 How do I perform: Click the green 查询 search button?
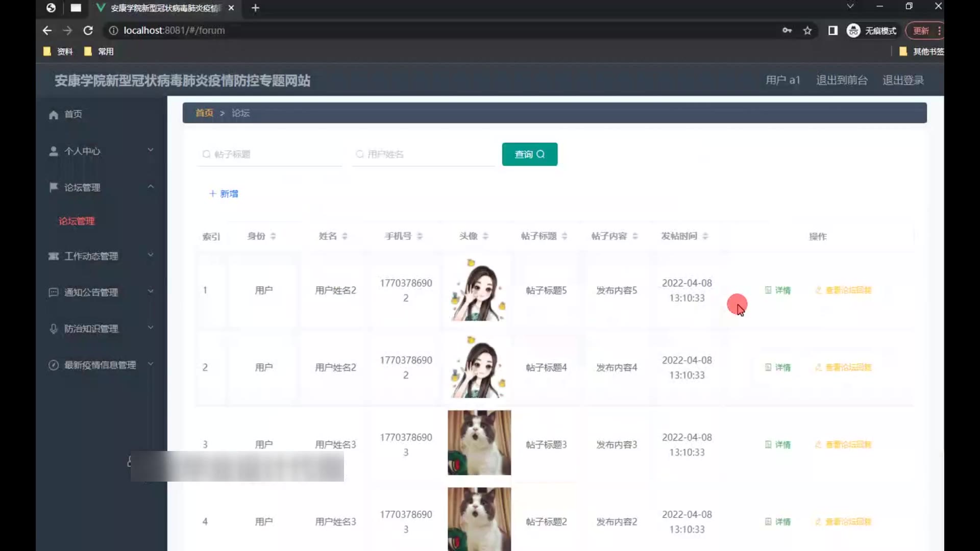[x=529, y=154]
